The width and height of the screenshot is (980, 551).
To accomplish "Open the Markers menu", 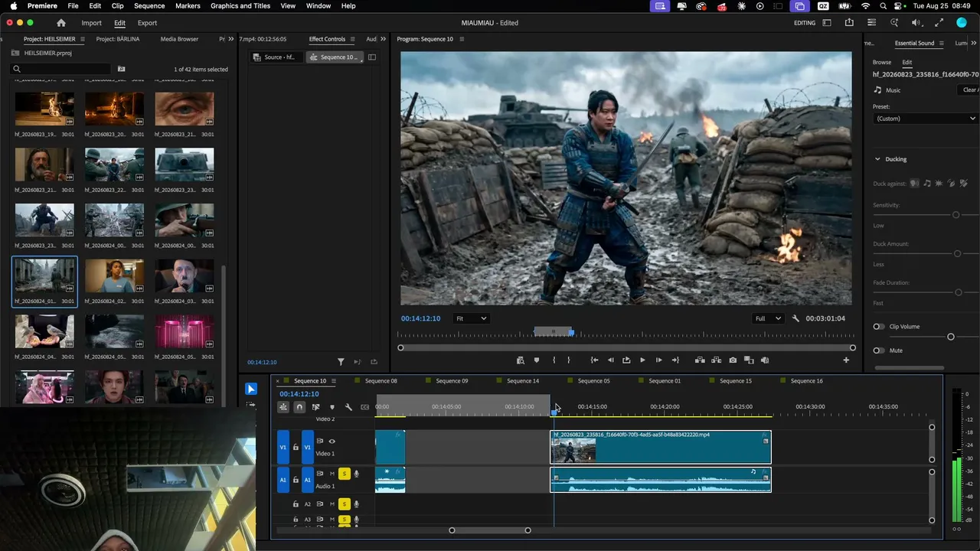I will point(188,6).
